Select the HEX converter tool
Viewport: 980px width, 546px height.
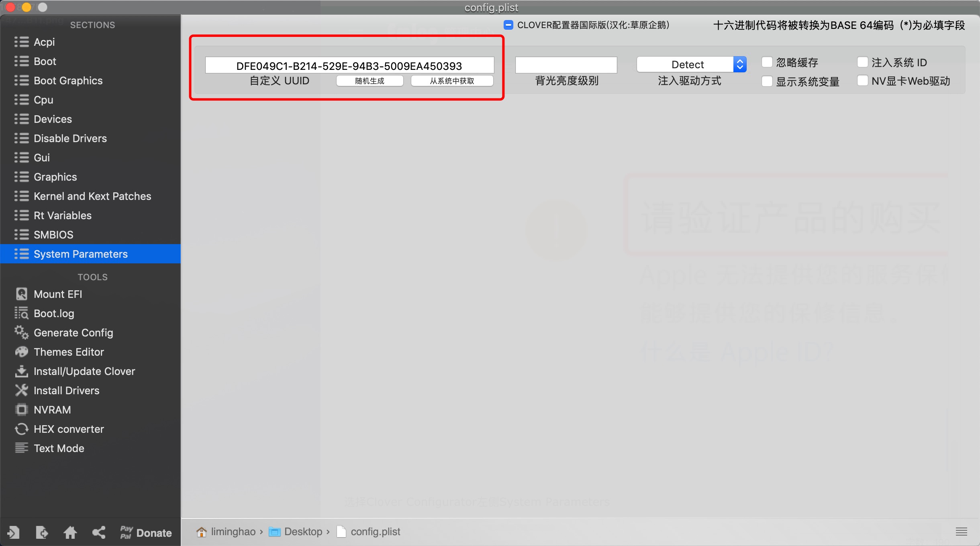(x=68, y=428)
